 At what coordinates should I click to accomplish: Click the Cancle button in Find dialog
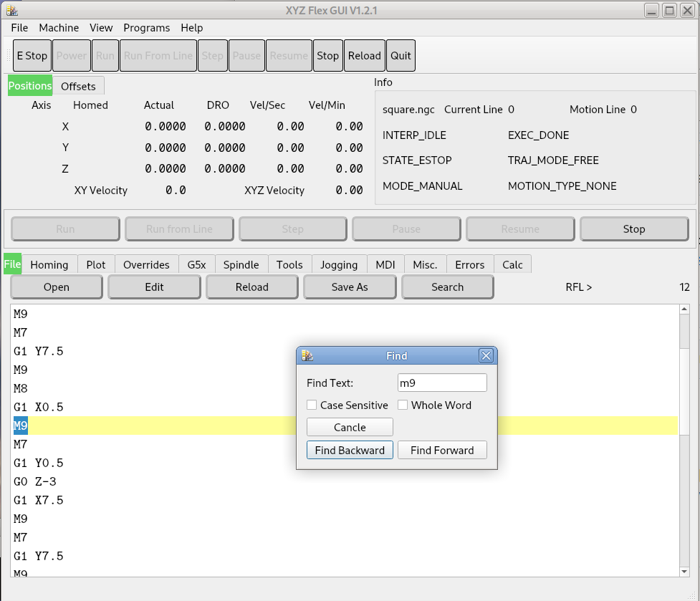[350, 427]
